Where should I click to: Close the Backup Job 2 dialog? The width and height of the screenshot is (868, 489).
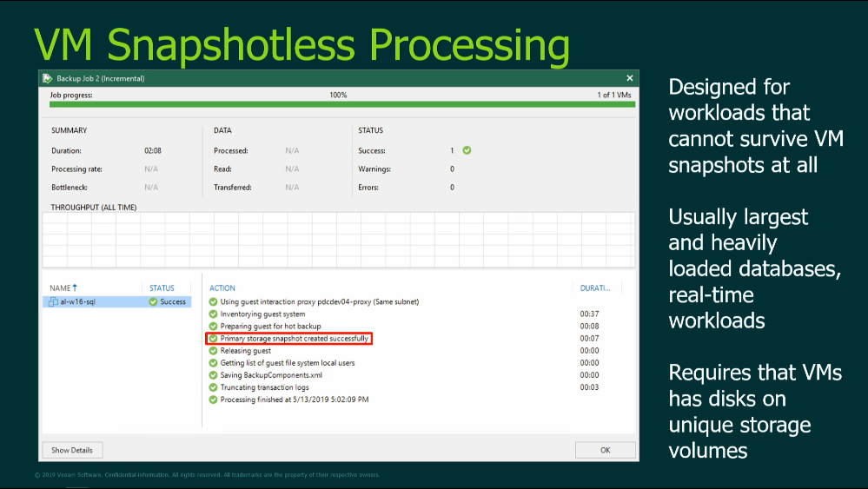pos(629,78)
